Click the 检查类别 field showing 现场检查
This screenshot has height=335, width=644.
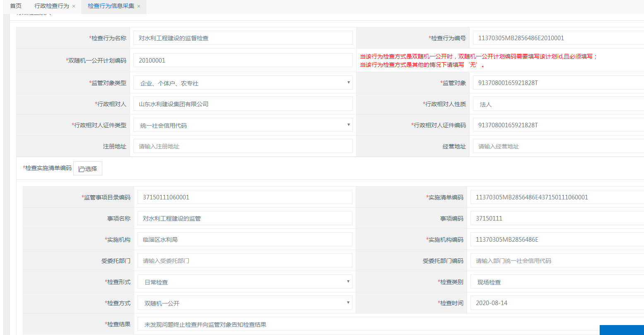557,282
